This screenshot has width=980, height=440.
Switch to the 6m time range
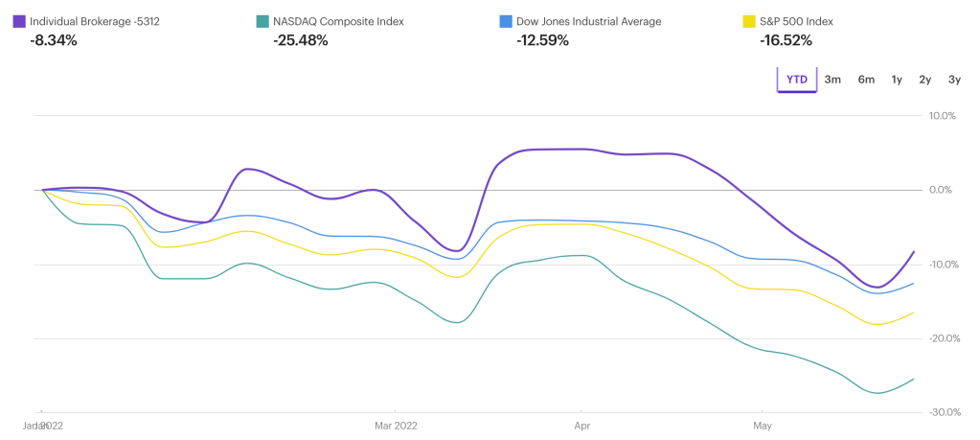coord(866,80)
